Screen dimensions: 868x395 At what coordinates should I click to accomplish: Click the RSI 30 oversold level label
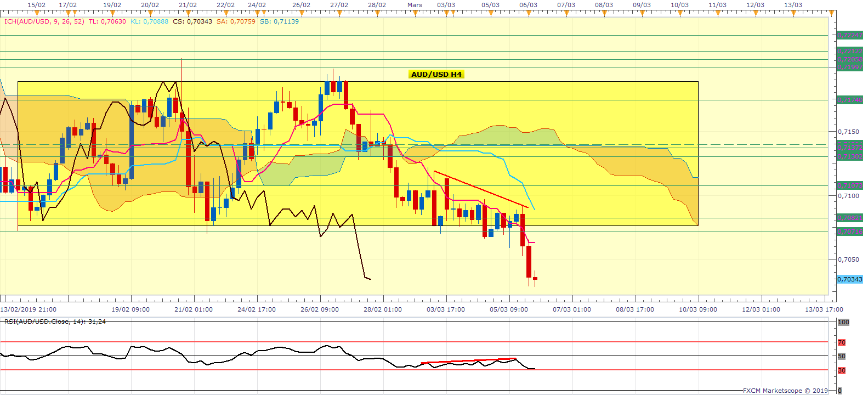842,370
